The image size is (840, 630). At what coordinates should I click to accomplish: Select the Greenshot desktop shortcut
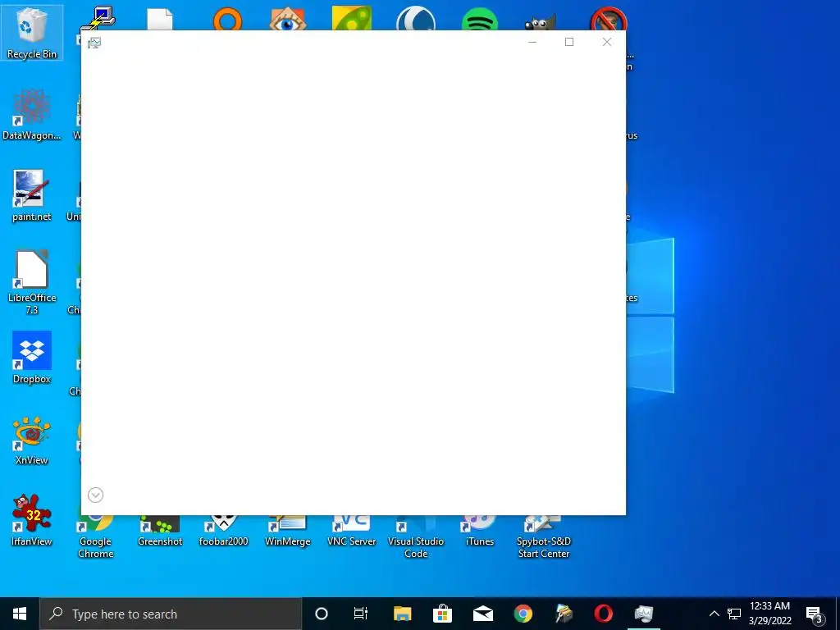pyautogui.click(x=160, y=532)
